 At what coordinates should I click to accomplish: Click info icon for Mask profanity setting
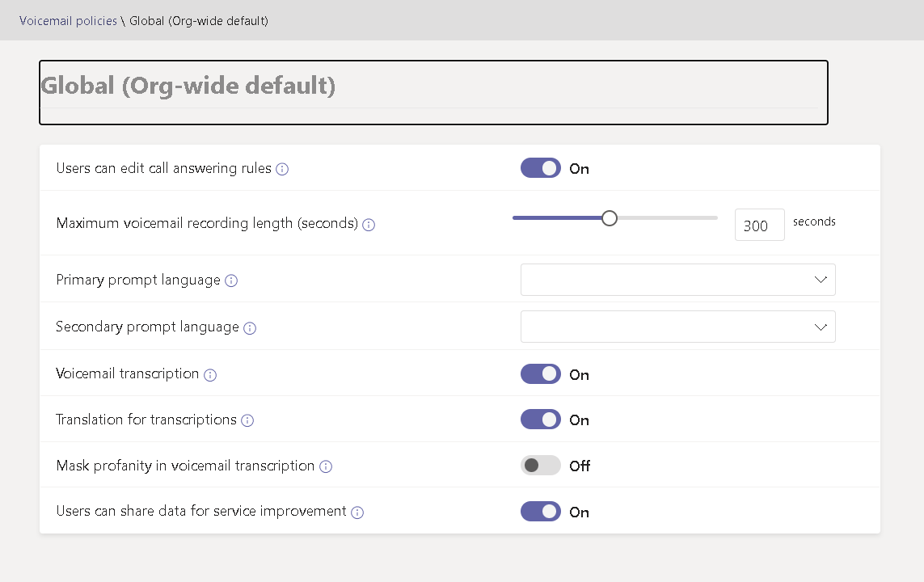pos(326,466)
